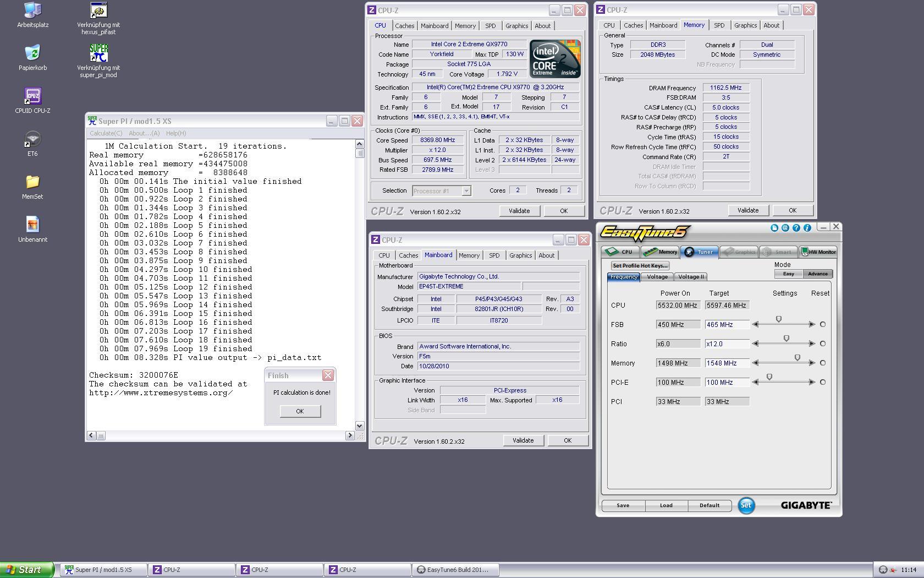Toggle FSB reset radio button
The width and height of the screenshot is (924, 578).
tap(823, 324)
